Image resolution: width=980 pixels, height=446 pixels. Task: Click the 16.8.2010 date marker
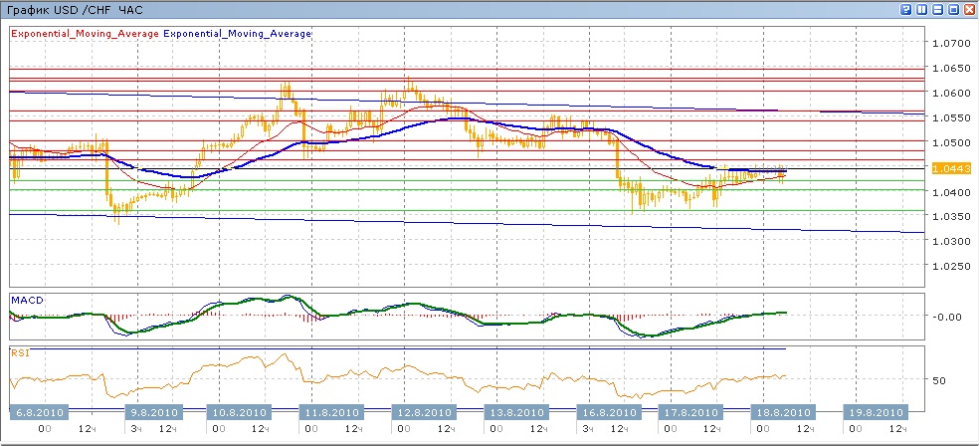click(608, 412)
